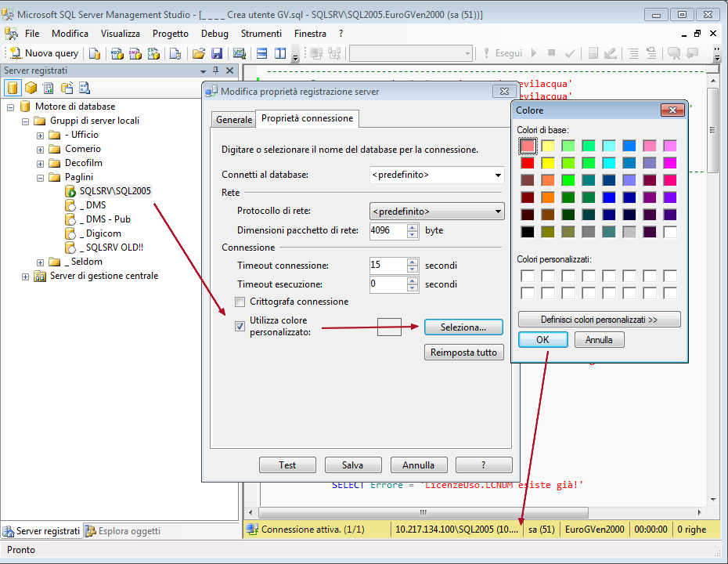
Task: Pick the black basic color swatch
Action: pyautogui.click(x=528, y=232)
